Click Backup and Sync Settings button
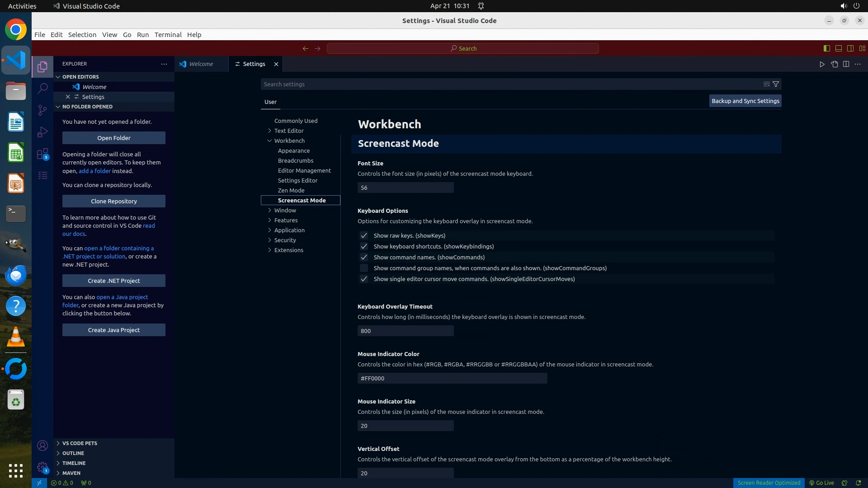This screenshot has height=488, width=868. click(x=745, y=101)
